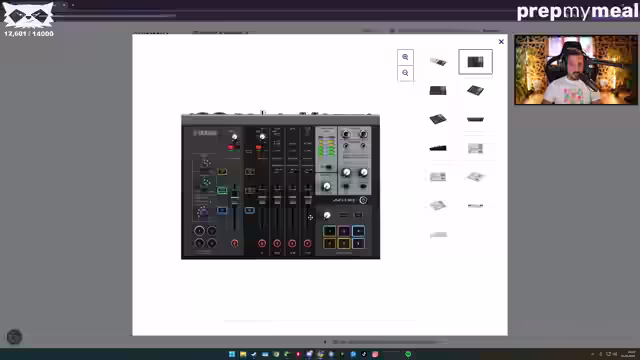Viewport: 640px width, 360px height.
Task: Click the large mixer product image
Action: (x=280, y=185)
